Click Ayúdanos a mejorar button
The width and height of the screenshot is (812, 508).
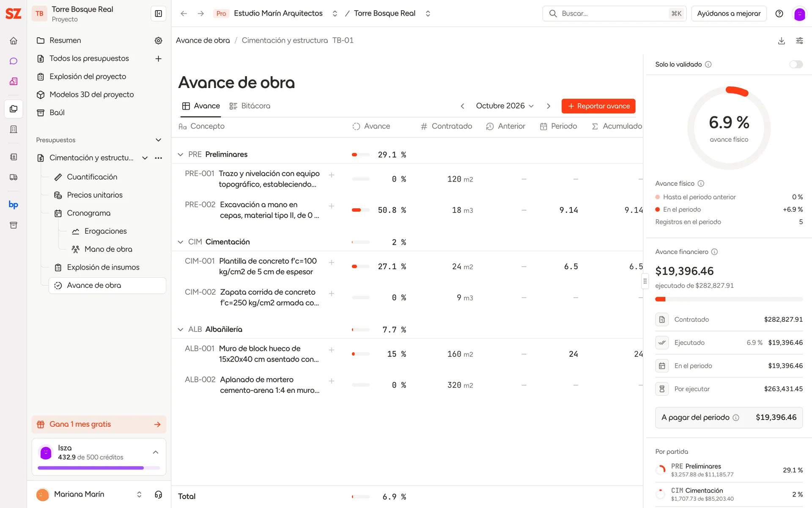click(729, 14)
